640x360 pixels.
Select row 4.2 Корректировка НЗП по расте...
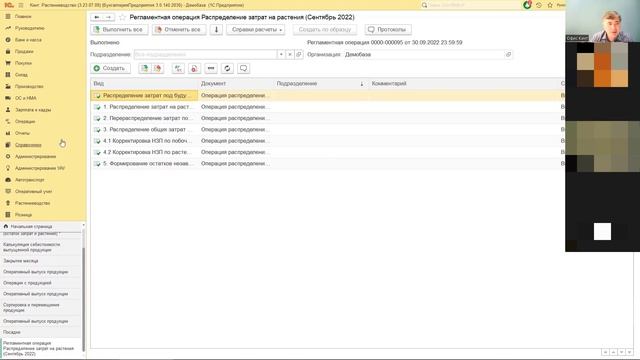click(144, 152)
